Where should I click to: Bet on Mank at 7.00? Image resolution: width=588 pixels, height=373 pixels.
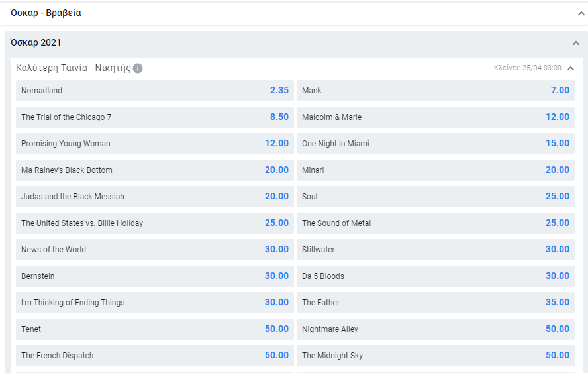[x=435, y=91]
